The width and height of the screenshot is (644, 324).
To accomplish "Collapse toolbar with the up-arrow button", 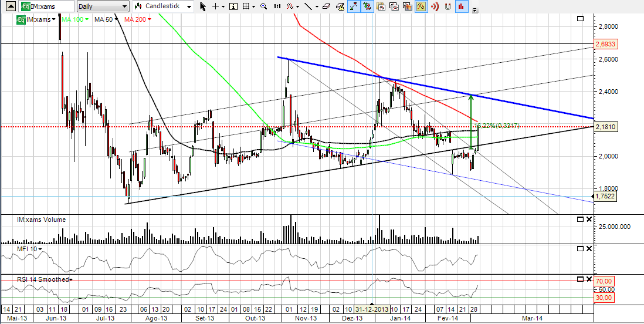I will point(12,6).
